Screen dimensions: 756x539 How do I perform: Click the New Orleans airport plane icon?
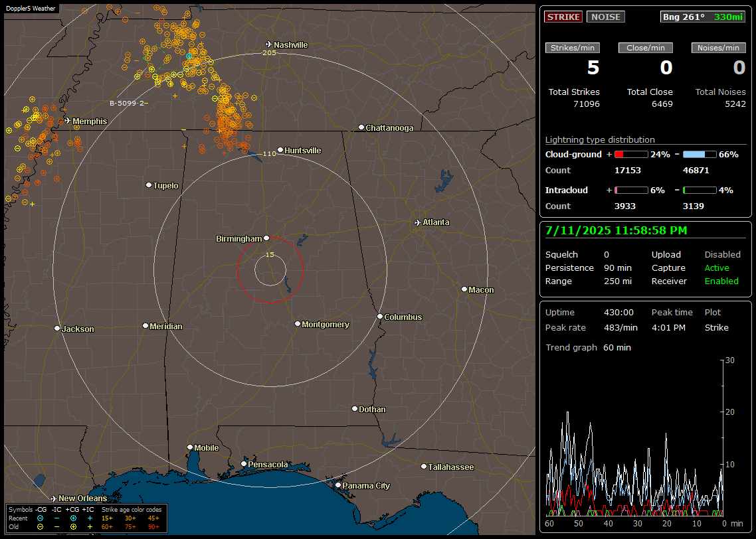pos(54,499)
